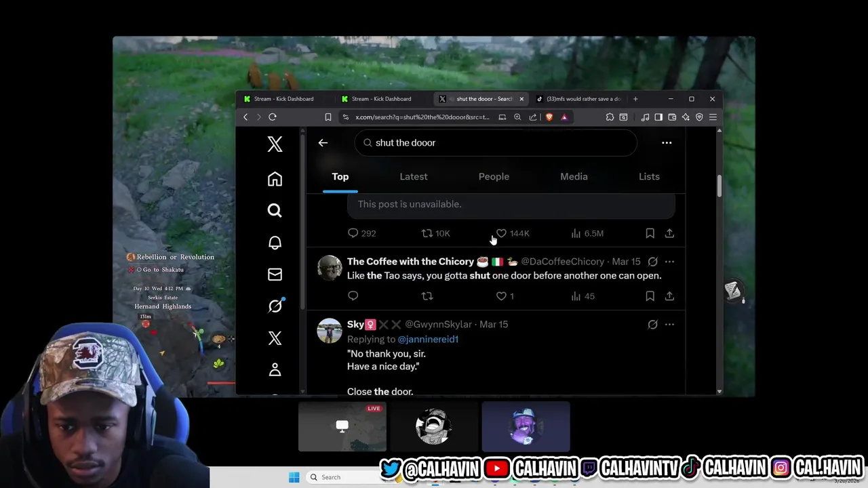Image resolution: width=868 pixels, height=488 pixels.
Task: Open The Coffee with the Chicory profile name
Action: point(410,262)
